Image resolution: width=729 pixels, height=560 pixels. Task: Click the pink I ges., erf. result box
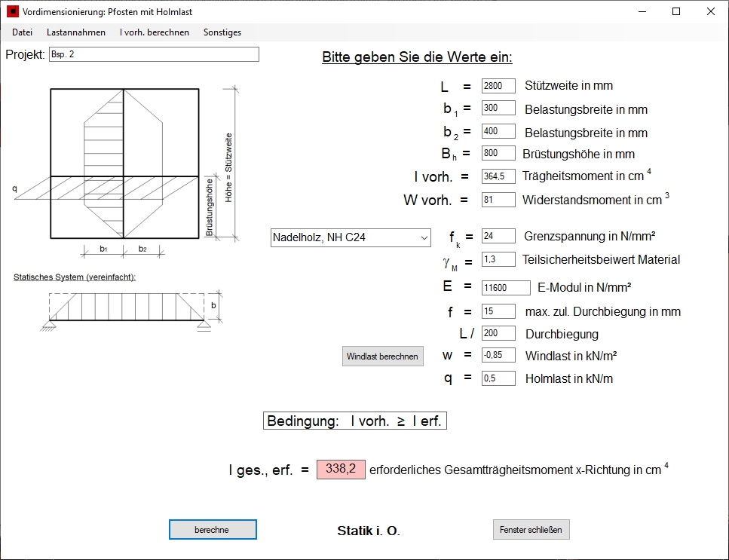(x=341, y=470)
